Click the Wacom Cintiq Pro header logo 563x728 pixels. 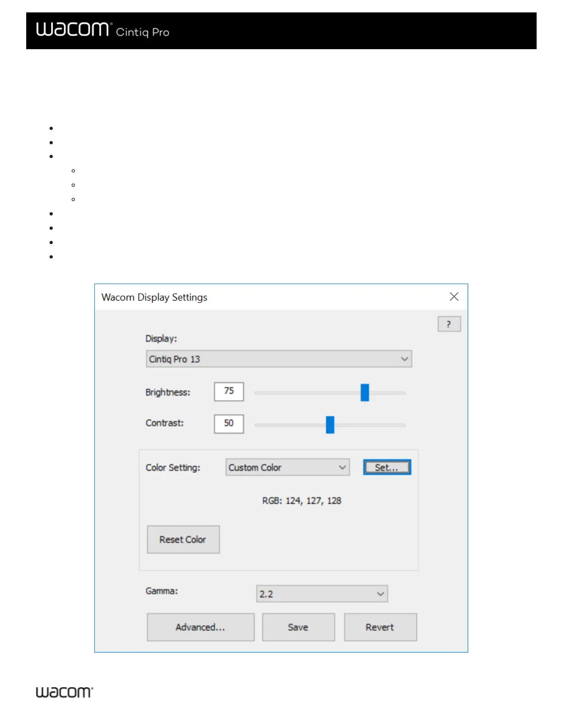click(x=103, y=30)
